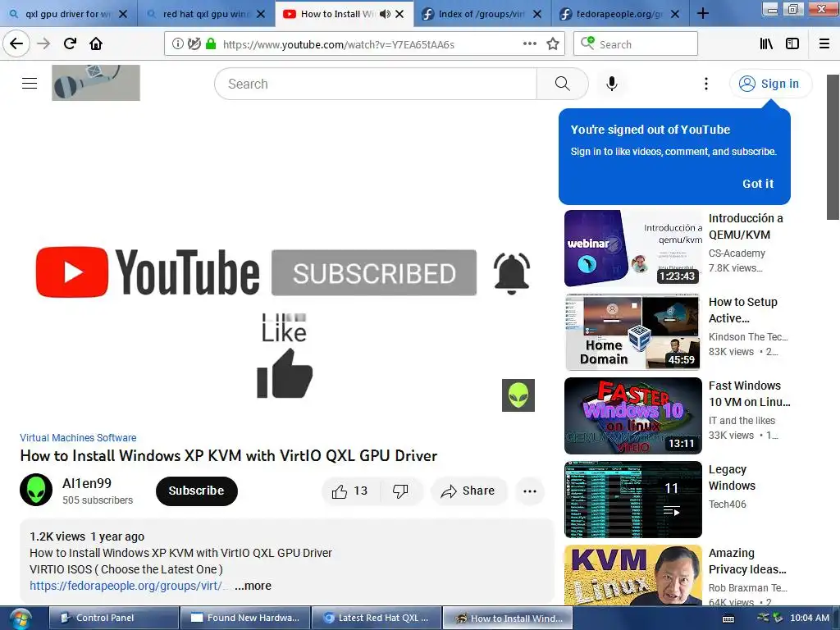Viewport: 840px width, 630px height.
Task: Open video title 'Introducción a QEMU/KVM'
Action: pyautogui.click(x=746, y=226)
